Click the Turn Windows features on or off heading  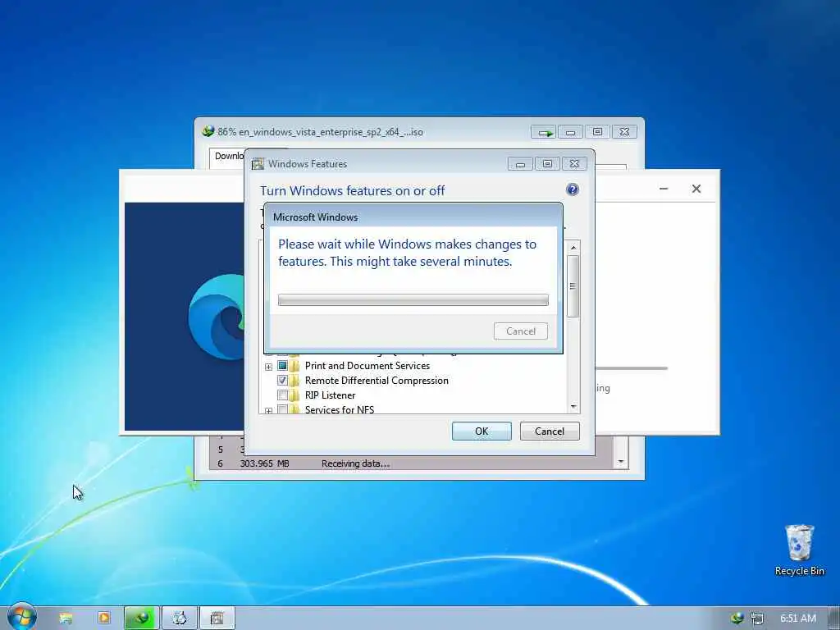tap(353, 190)
